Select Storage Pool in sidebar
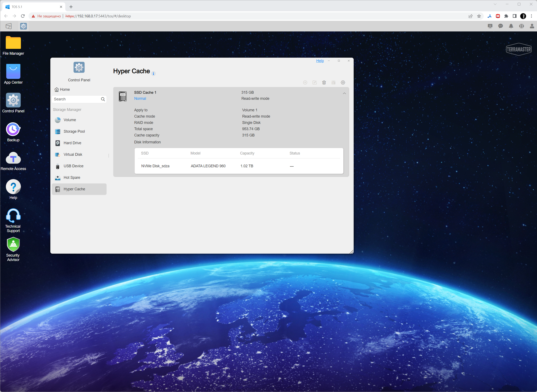 [74, 131]
